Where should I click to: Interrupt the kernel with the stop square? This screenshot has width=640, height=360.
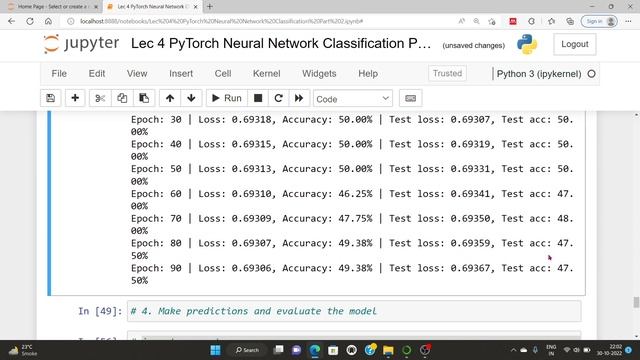pyautogui.click(x=258, y=98)
